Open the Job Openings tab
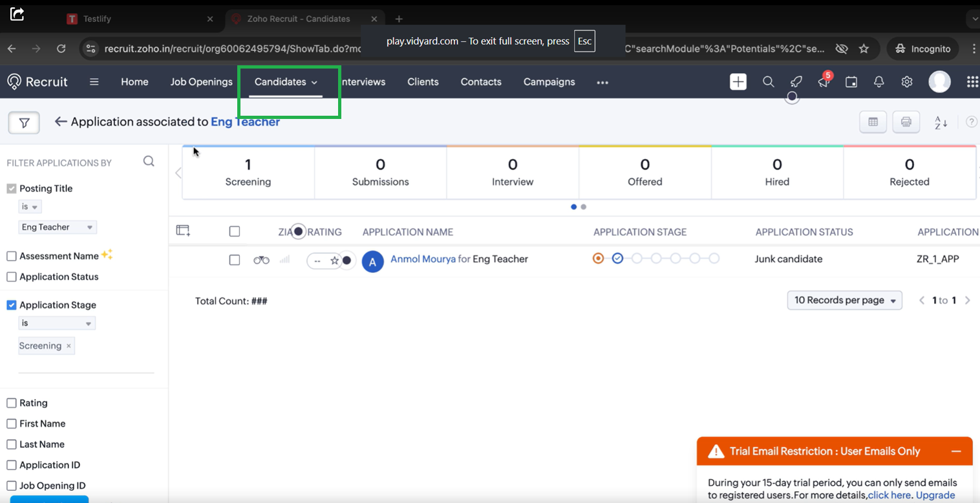This screenshot has width=980, height=503. (x=201, y=81)
